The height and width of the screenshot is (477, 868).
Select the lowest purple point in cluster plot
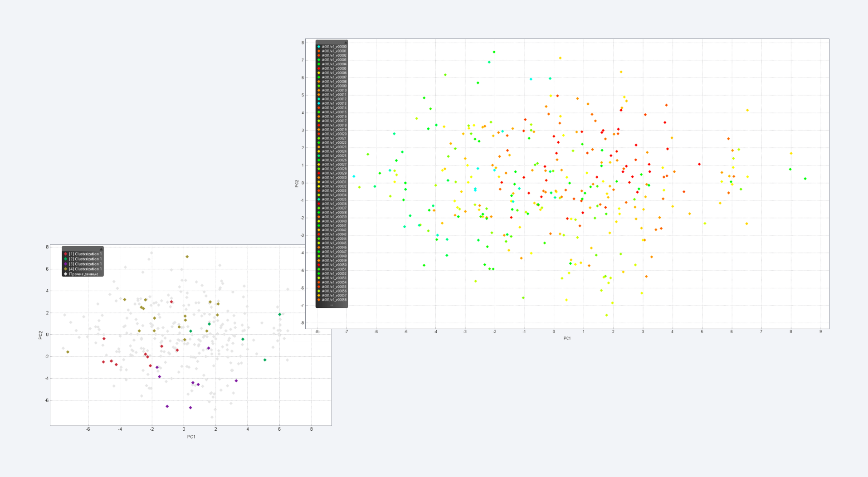(190, 408)
